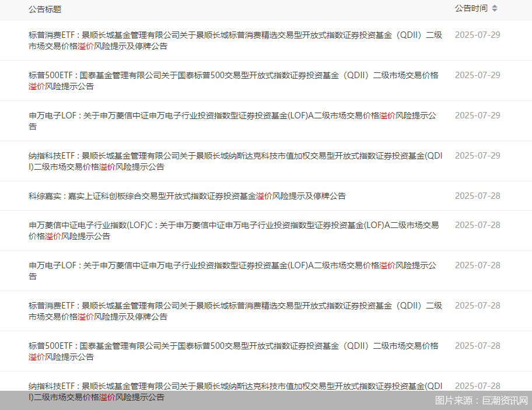The image size is (532, 410).
Task: Click date 2025-07-28 in 科综嘉实 row
Action: [x=477, y=196]
